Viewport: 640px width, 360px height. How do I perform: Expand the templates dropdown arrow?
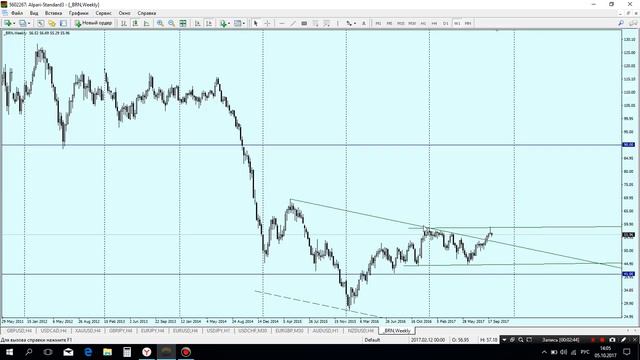tap(244, 24)
